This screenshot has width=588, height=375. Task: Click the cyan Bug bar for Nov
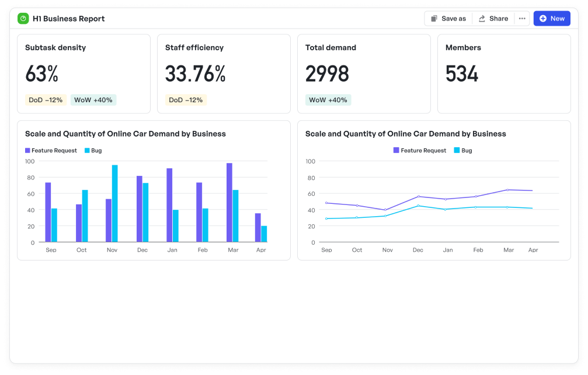point(115,203)
